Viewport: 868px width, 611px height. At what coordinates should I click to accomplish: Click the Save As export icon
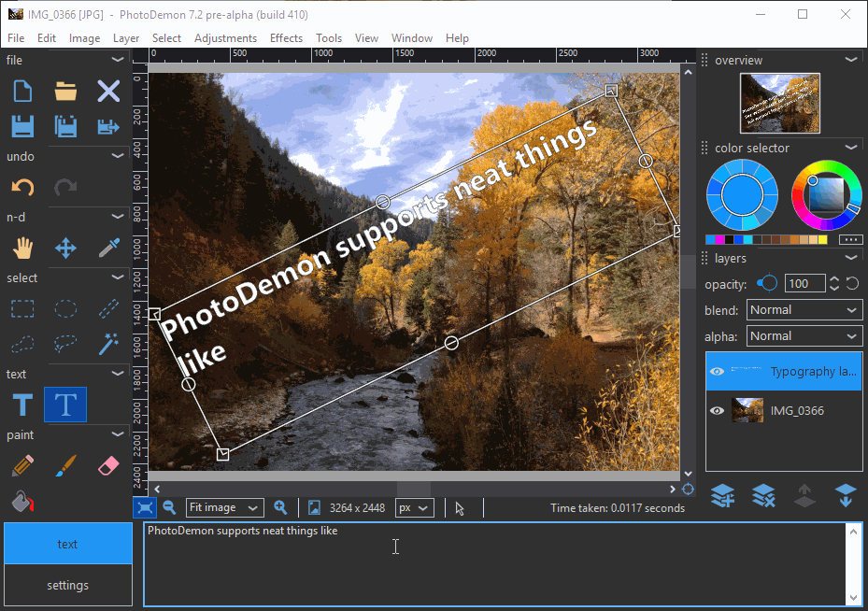point(108,126)
